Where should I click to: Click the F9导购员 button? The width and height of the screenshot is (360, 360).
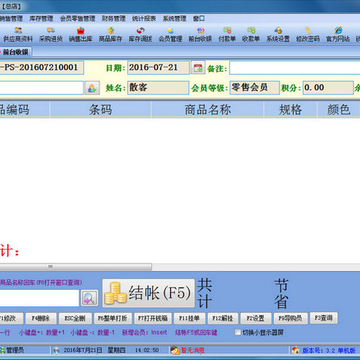(290, 318)
